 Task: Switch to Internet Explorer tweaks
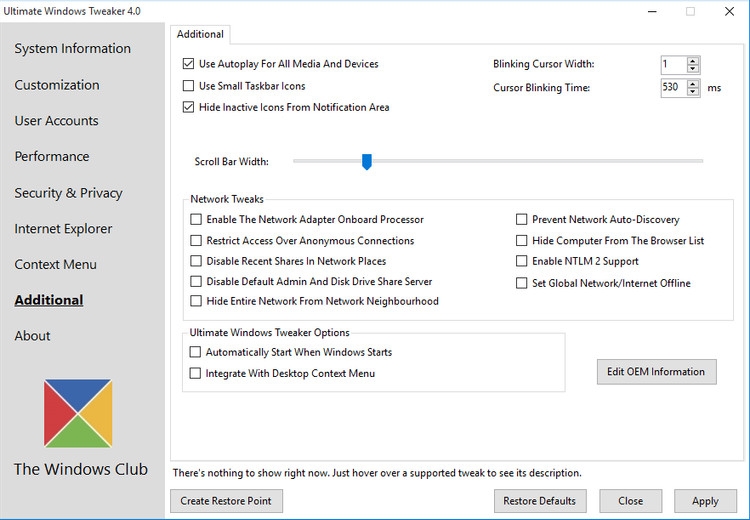coord(63,229)
